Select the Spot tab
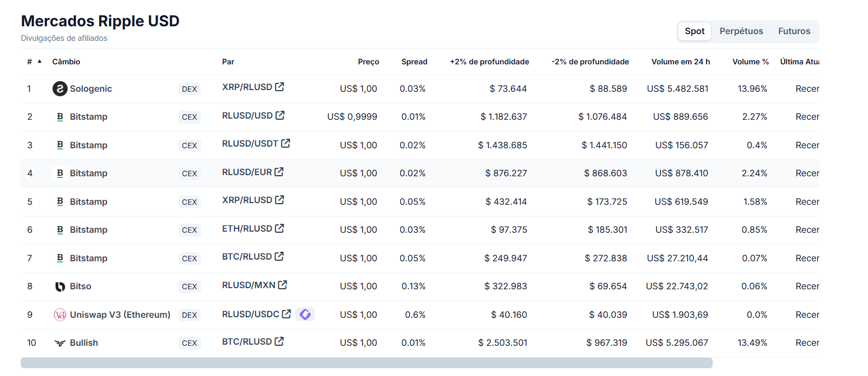This screenshot has height=376, width=868. pos(695,31)
